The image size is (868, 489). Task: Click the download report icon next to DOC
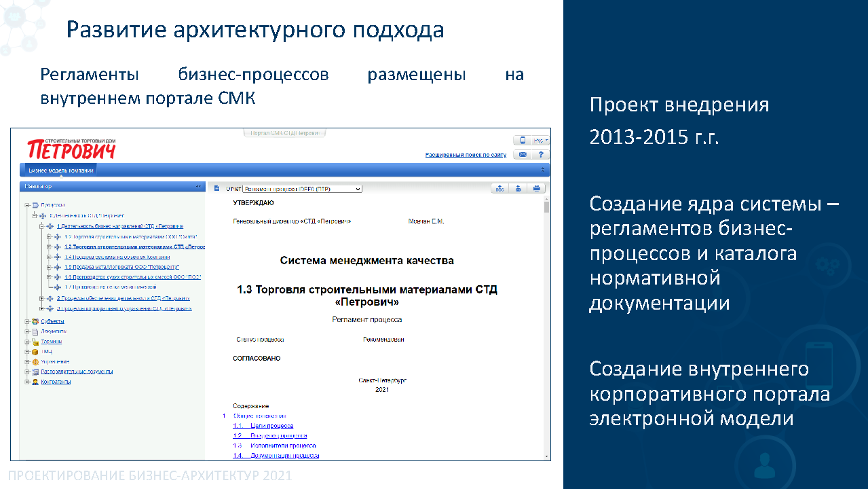[x=518, y=189]
